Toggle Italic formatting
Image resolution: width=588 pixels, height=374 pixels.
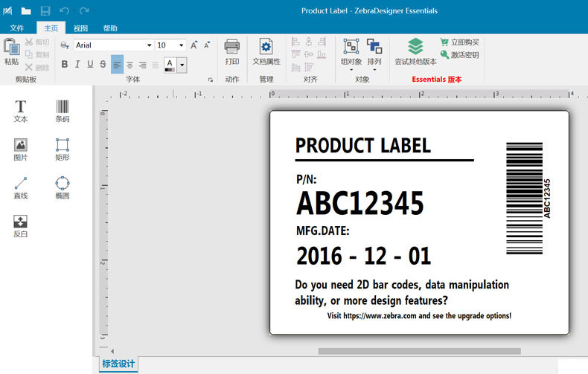77,65
